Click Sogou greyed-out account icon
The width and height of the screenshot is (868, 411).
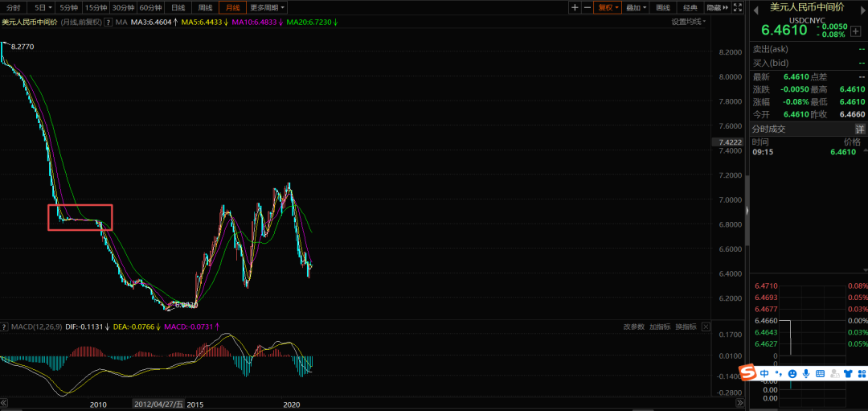(x=833, y=373)
